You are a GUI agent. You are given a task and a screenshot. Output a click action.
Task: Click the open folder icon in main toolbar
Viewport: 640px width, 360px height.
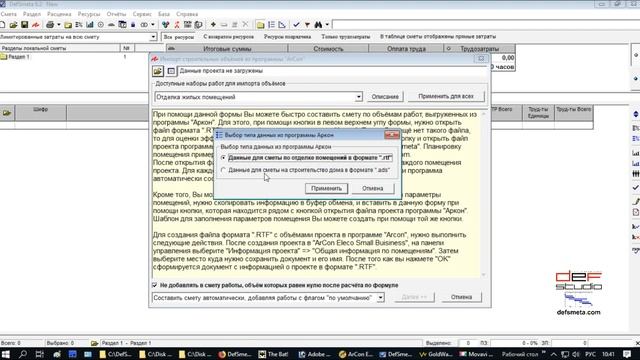click(x=13, y=25)
